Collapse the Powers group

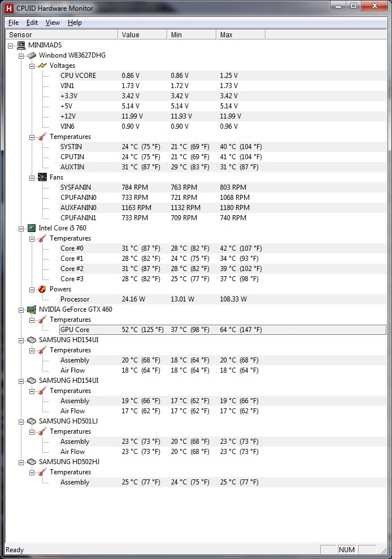(32, 290)
